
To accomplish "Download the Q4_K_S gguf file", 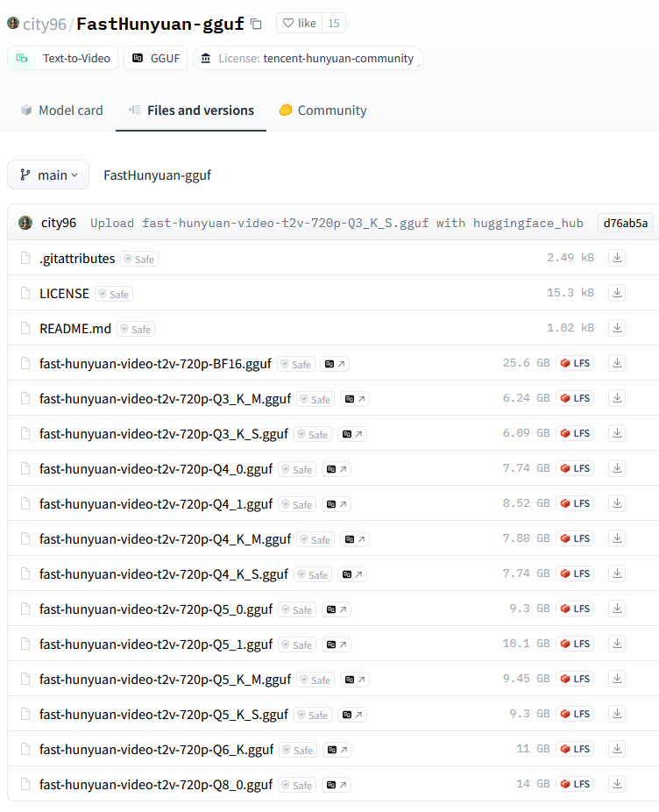I will point(617,573).
